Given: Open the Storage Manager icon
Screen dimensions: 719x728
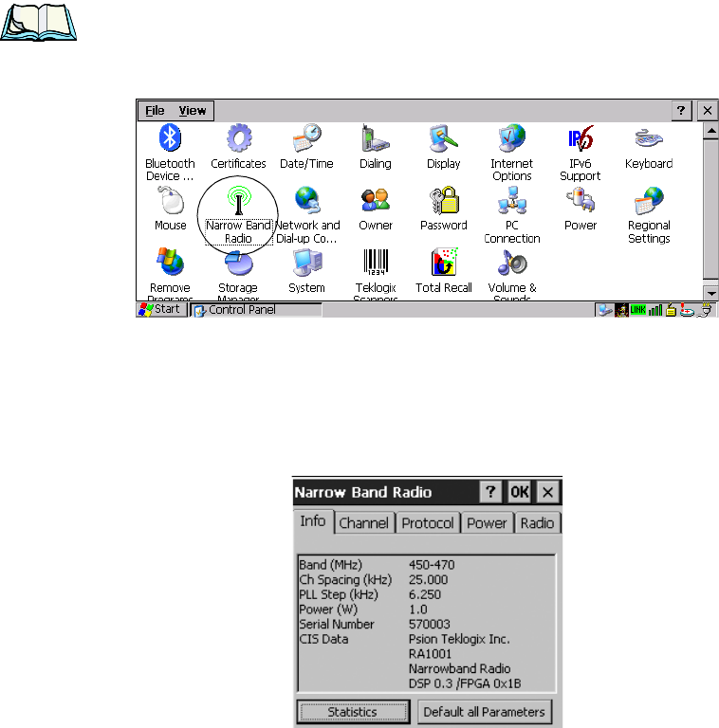Looking at the screenshot, I should tap(239, 263).
